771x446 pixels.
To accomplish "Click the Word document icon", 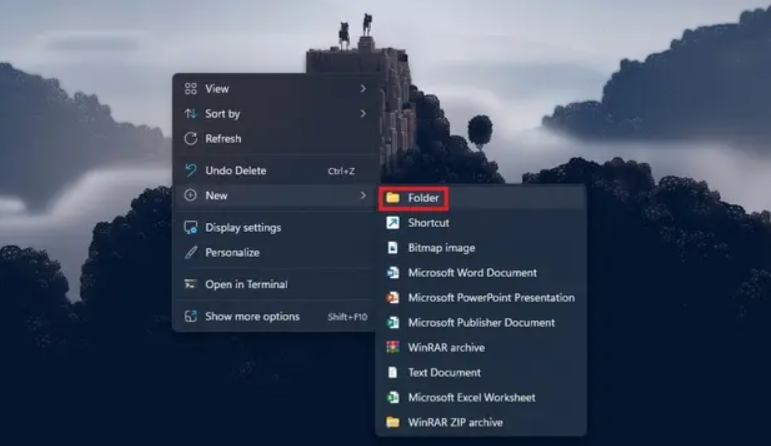I will click(x=392, y=272).
